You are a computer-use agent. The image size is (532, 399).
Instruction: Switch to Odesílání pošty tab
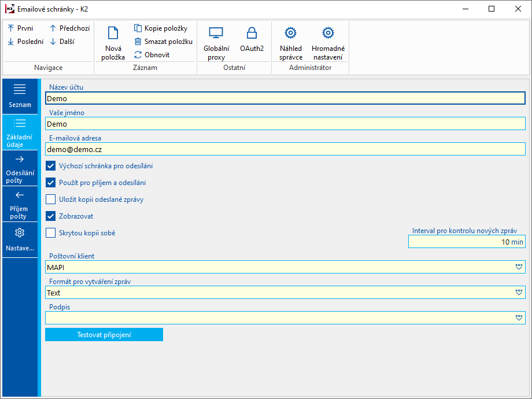point(20,169)
